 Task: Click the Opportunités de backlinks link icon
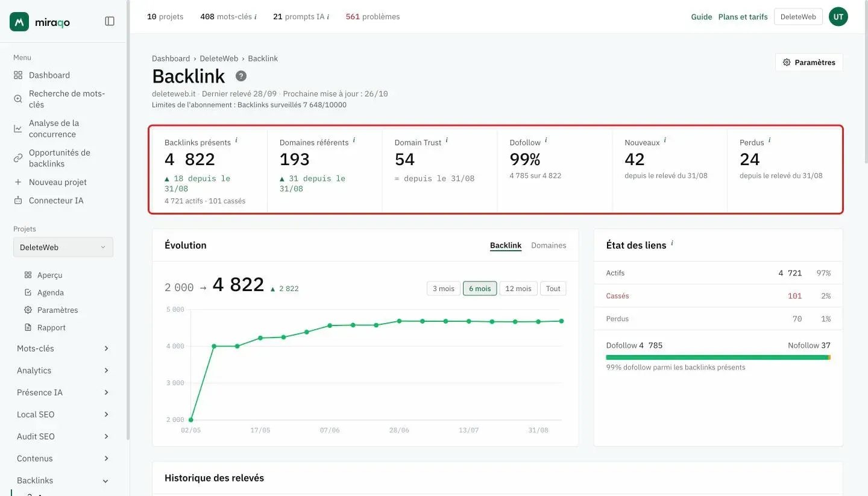click(x=18, y=158)
